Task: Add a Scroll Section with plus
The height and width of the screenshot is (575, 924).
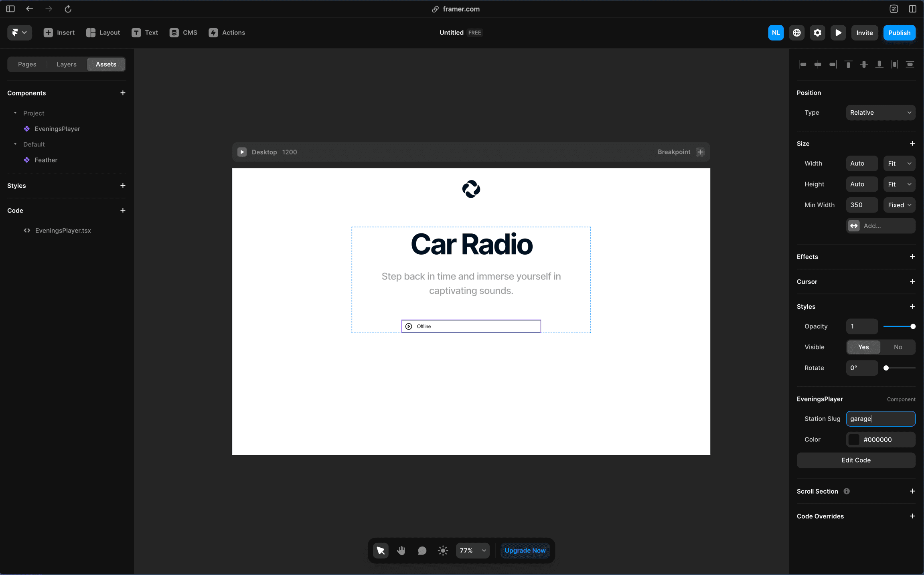Action: coord(912,491)
